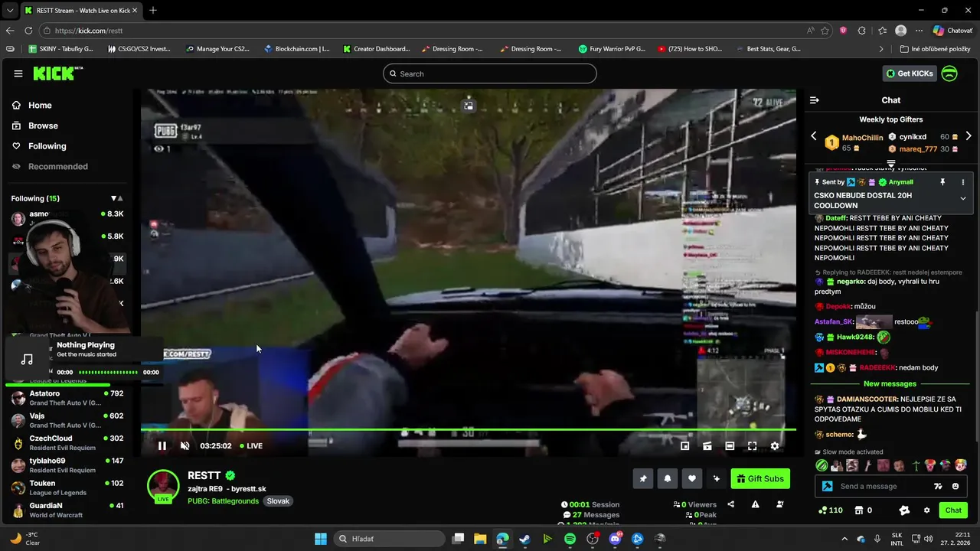Click the New messages divider
This screenshot has height=551, width=980.
coord(890,383)
